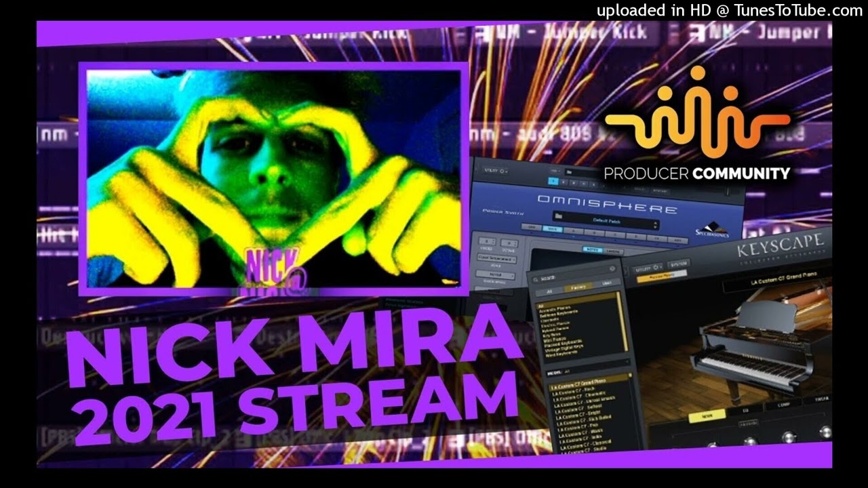Select the LA Custom C7 - Rock patch

coord(574,390)
